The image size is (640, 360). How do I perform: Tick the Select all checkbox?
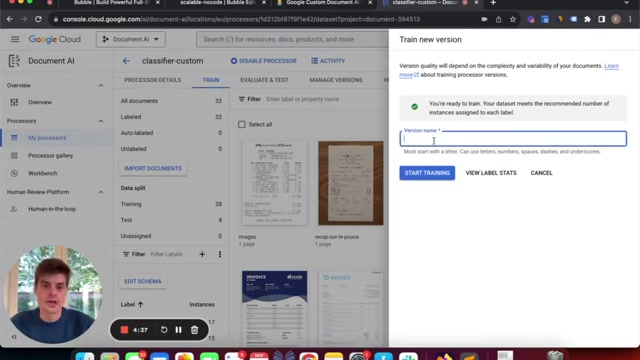242,124
